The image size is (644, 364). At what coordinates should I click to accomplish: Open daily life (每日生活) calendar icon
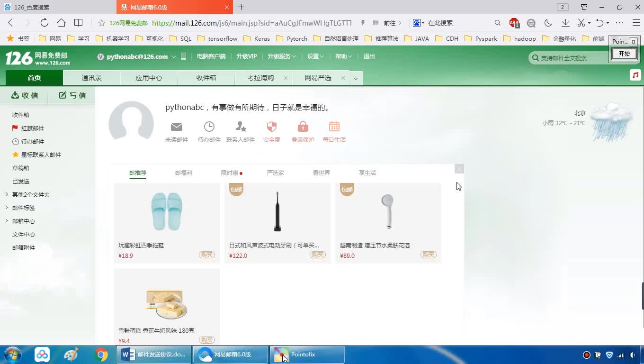coord(334,127)
